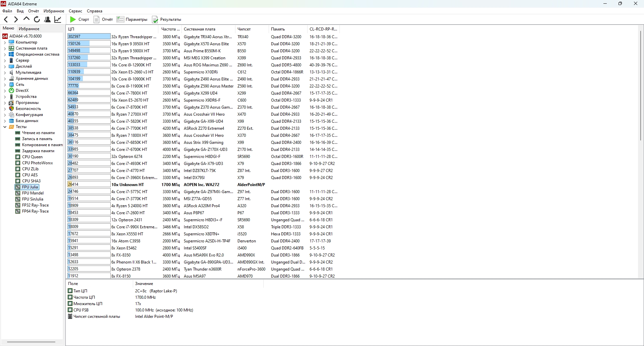Viewport: 644px width, 346px height.
Task: Click the Конфигурация icon in tree
Action: tap(11, 115)
